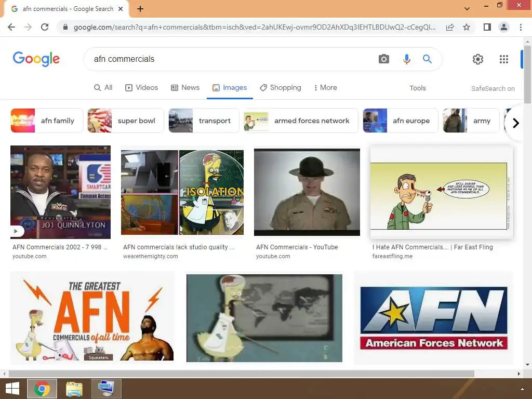Open the Chrome profile avatar
The height and width of the screenshot is (399, 532).
[504, 27]
